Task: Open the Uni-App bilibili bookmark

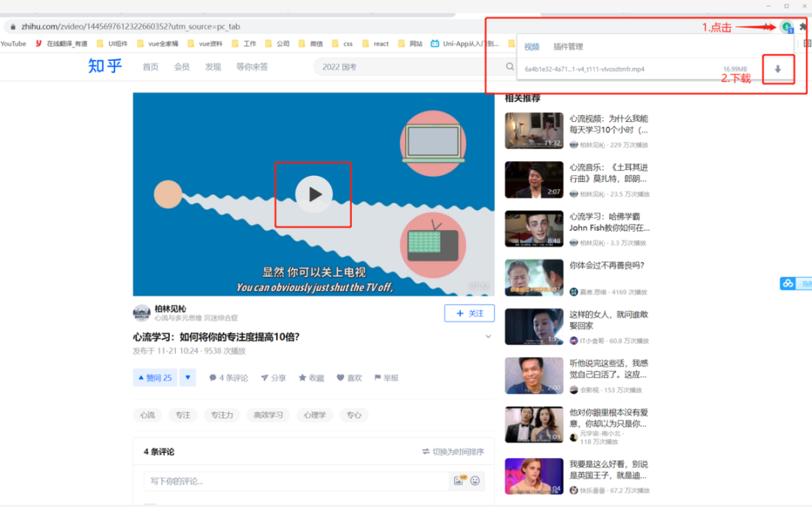Action: (465, 44)
